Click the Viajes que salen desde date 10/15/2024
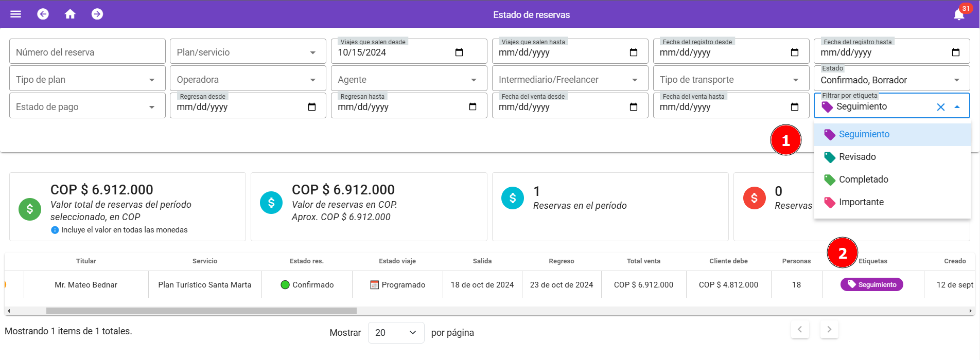The height and width of the screenshot is (360, 980). (362, 52)
